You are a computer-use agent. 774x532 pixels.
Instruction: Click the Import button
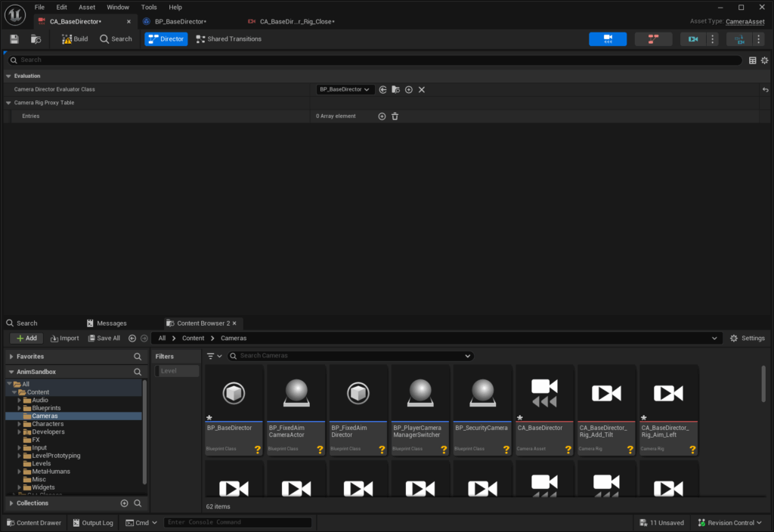tap(63, 339)
